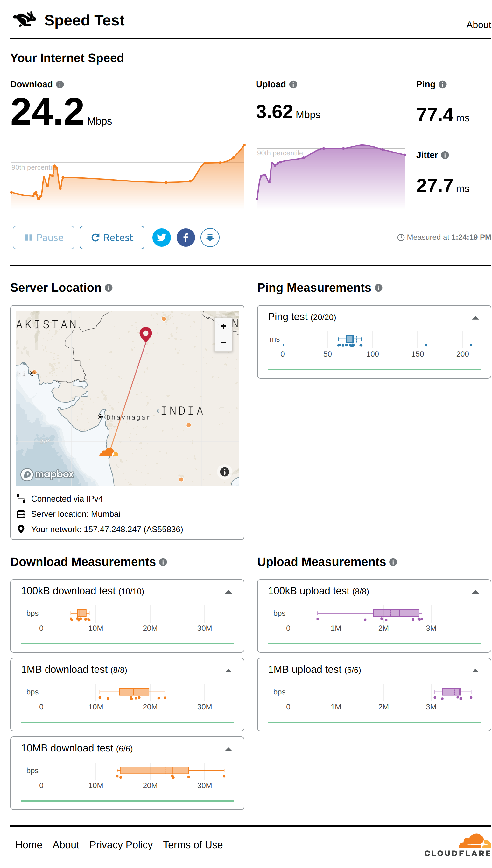Click the download speed line chart

point(128,176)
